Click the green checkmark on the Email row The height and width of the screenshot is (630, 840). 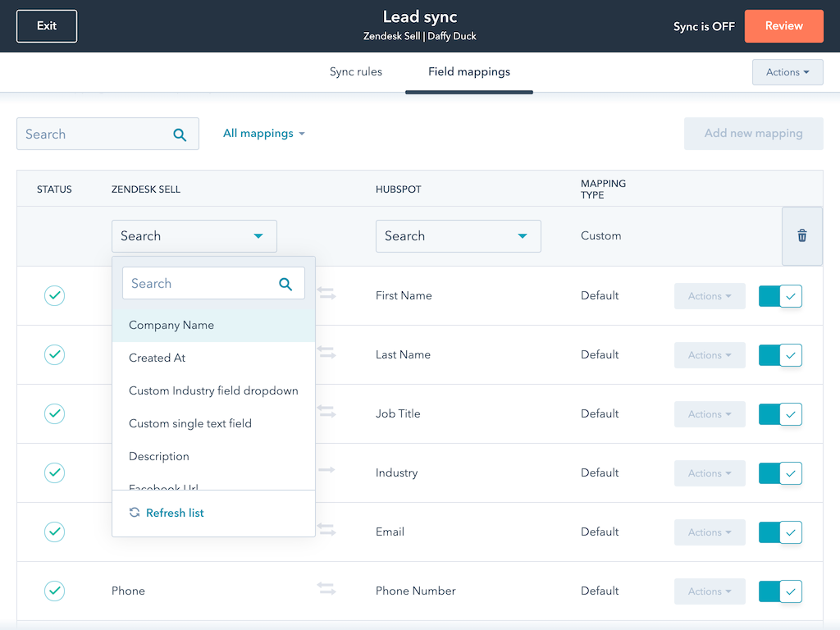54,532
